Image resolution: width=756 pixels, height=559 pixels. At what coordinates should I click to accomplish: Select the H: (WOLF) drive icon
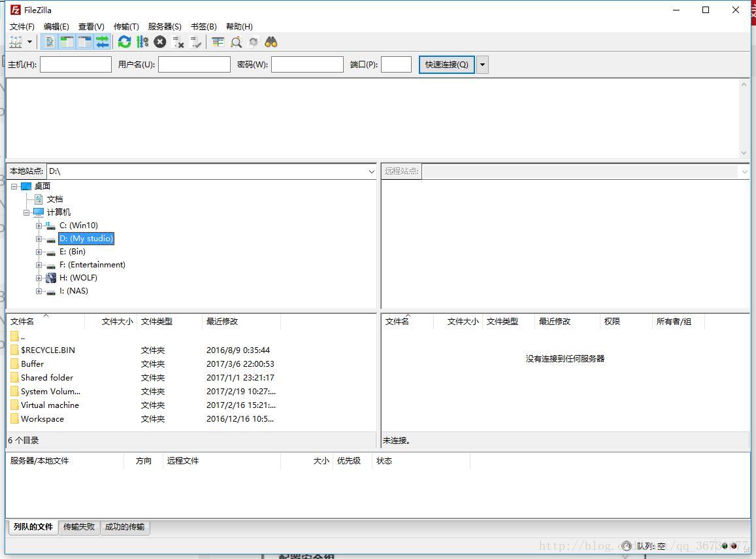coord(50,278)
